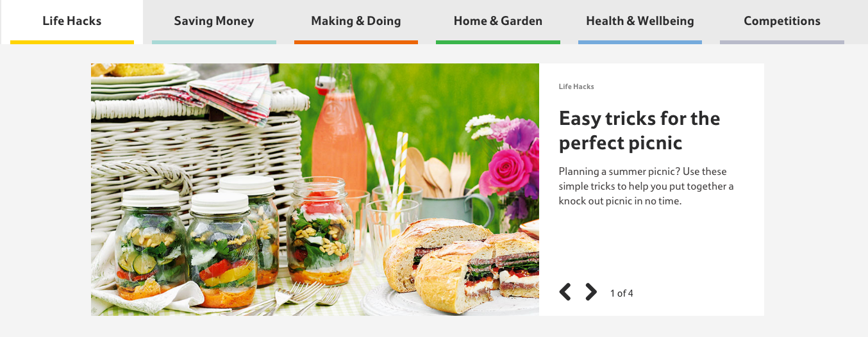Advance to the next carousel slide arrow
868x337 pixels.
coord(590,292)
